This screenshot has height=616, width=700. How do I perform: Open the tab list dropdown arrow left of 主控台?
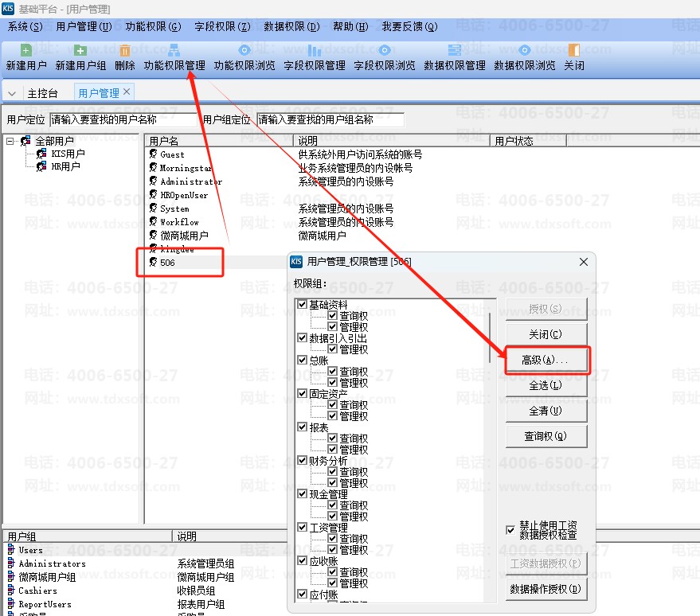click(12, 94)
